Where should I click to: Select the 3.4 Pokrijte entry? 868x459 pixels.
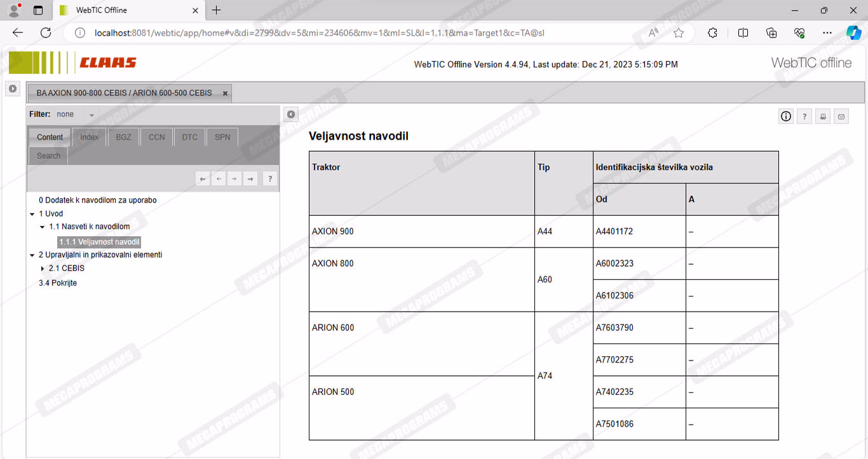[x=58, y=283]
